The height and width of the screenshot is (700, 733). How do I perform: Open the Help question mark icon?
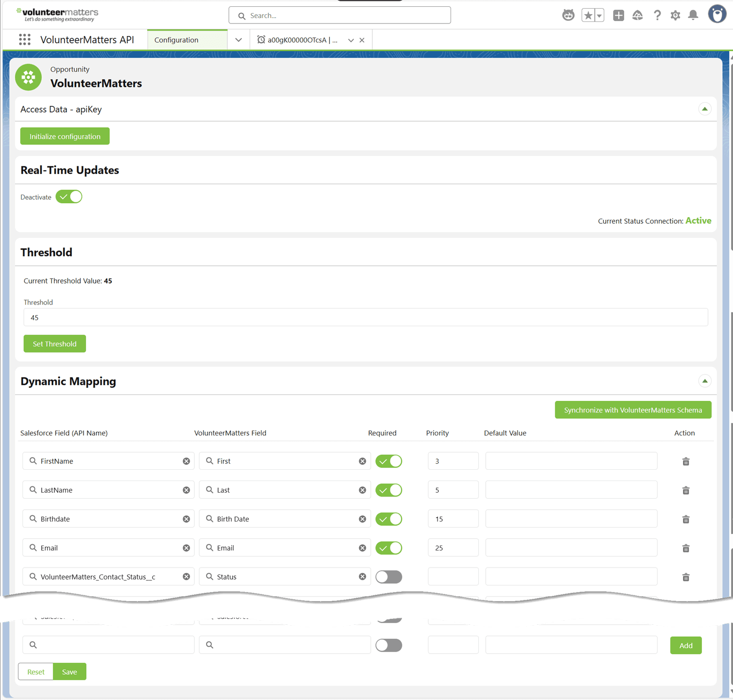coord(657,15)
